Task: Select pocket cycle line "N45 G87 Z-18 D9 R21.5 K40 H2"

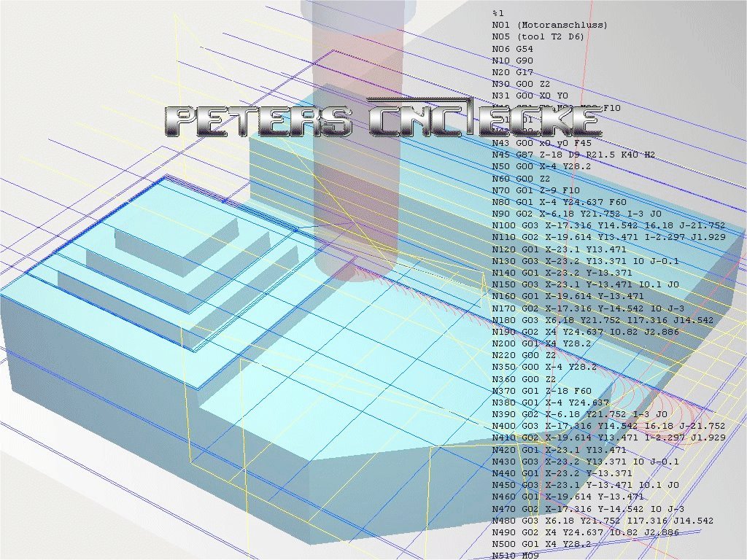Action: point(573,155)
